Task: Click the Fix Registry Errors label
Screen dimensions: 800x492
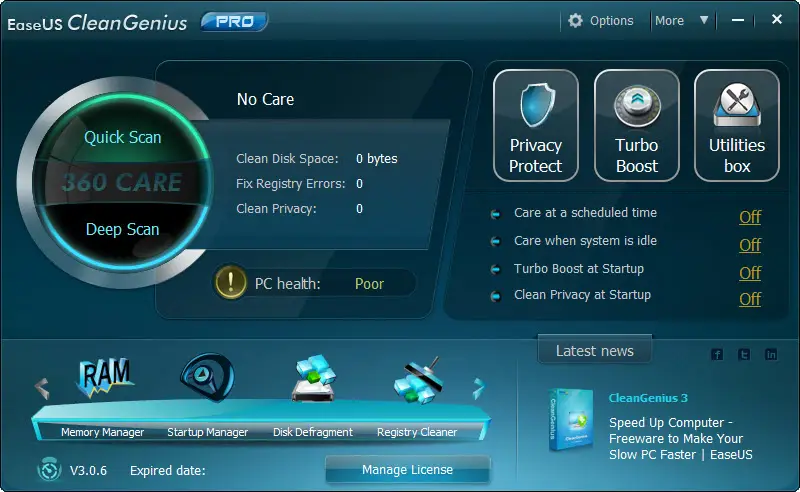Action: [290, 184]
